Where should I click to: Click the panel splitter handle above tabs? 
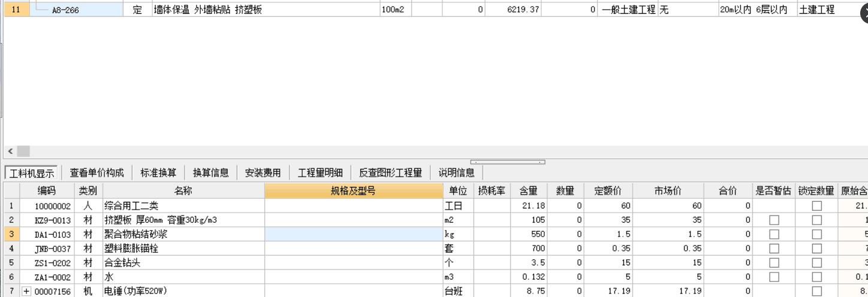[x=508, y=162]
